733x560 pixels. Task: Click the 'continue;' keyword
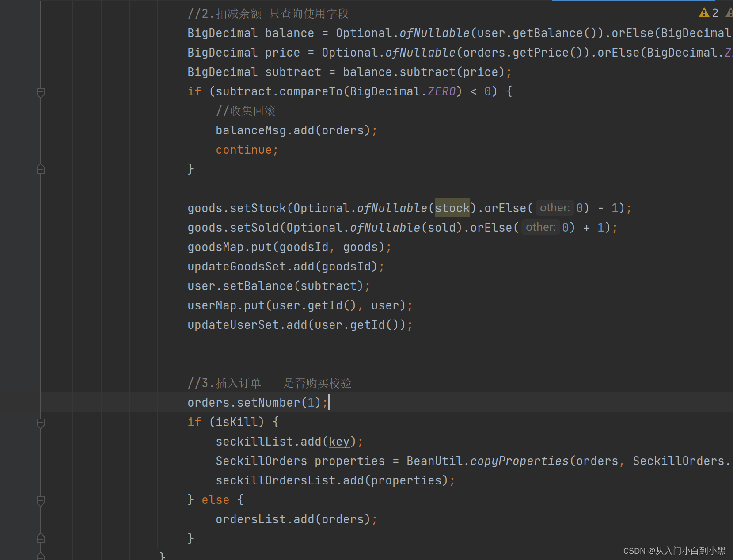(x=247, y=150)
